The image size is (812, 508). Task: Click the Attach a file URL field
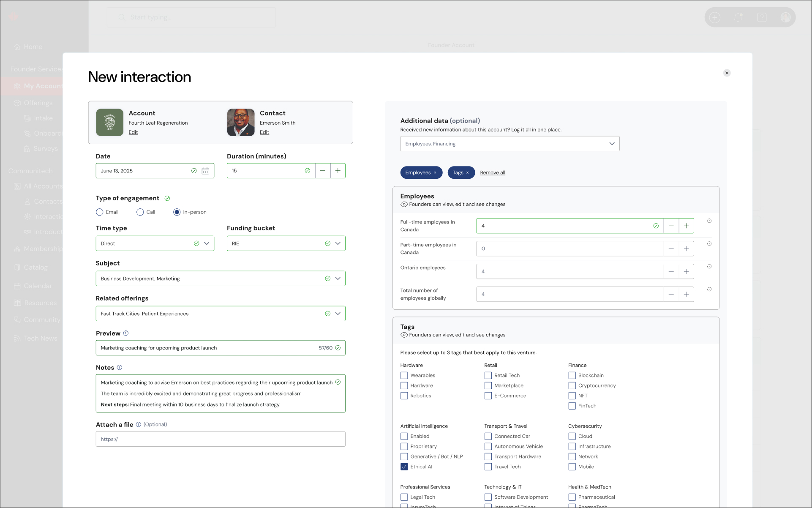click(221, 439)
